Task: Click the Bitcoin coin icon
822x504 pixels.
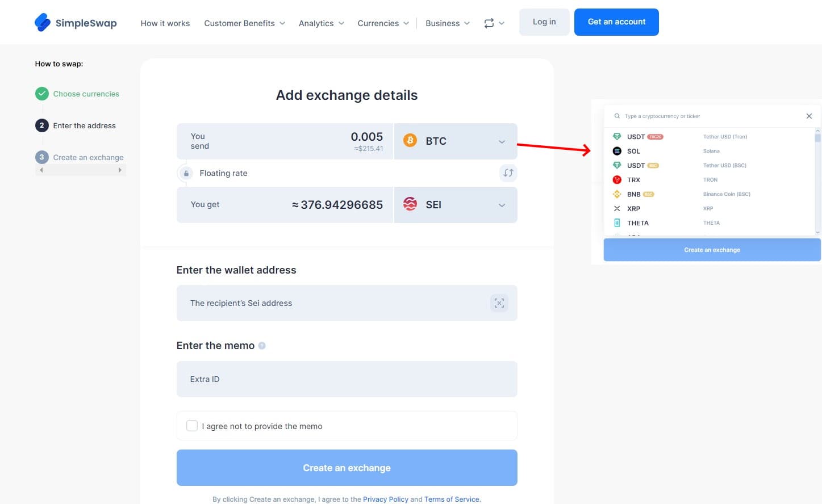Action: click(x=410, y=140)
